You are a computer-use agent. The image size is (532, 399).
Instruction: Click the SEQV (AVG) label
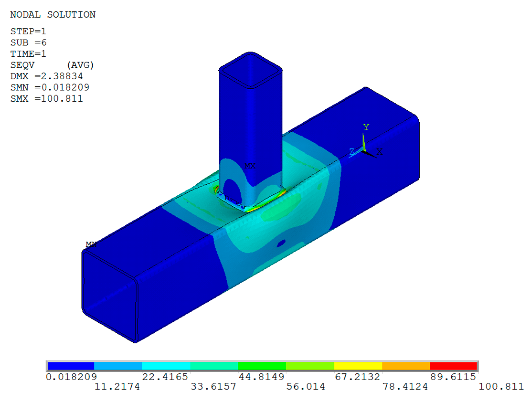pos(52,65)
